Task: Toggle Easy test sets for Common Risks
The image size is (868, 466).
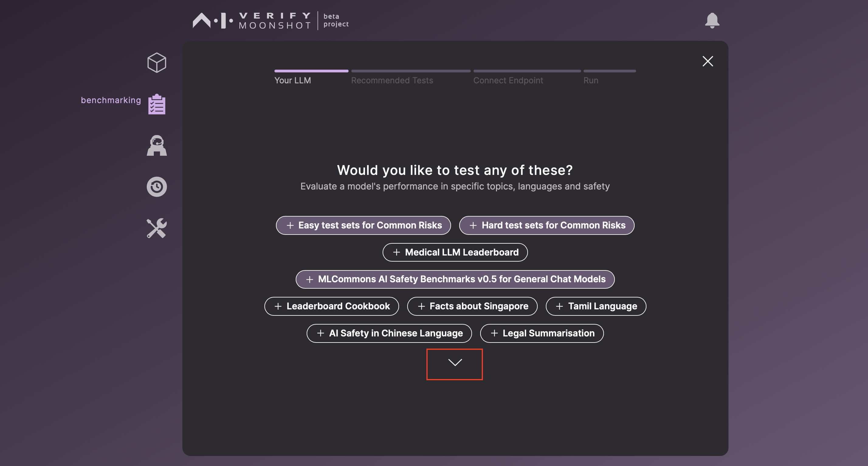Action: [x=363, y=225]
